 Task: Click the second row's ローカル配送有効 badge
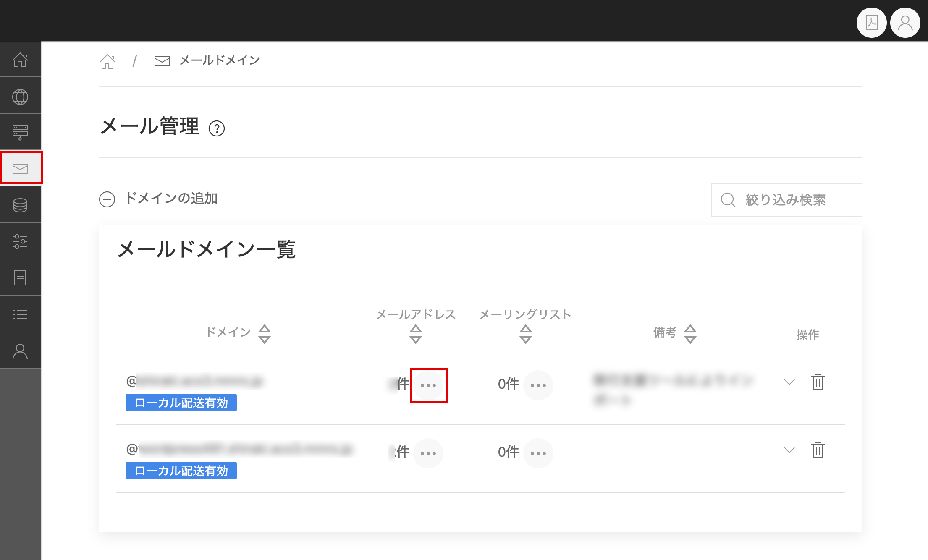click(x=181, y=471)
